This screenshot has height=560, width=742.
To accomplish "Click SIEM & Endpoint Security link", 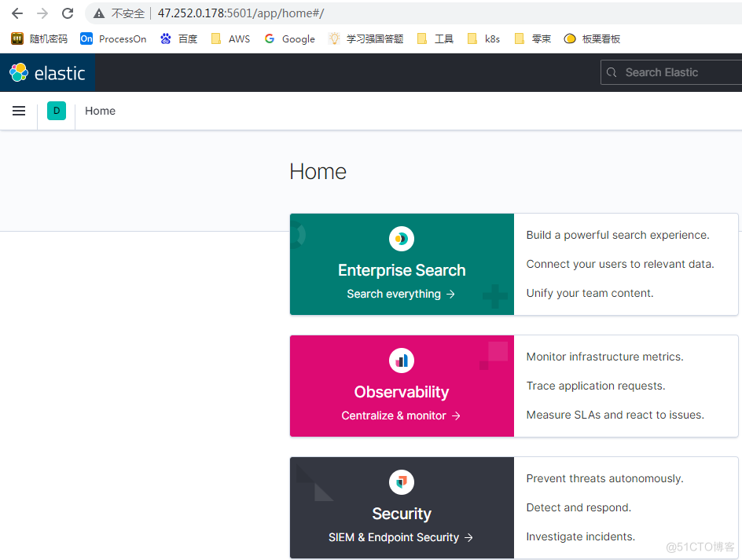I will pos(401,537).
